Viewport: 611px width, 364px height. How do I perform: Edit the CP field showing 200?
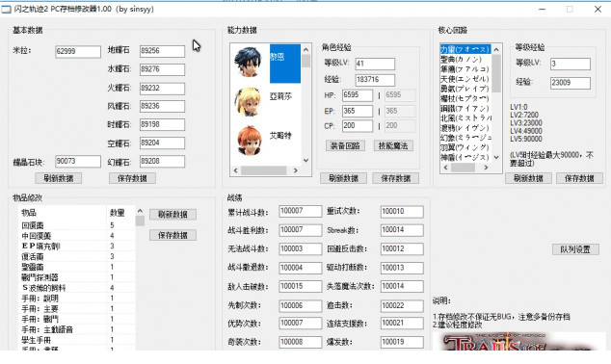(358, 126)
